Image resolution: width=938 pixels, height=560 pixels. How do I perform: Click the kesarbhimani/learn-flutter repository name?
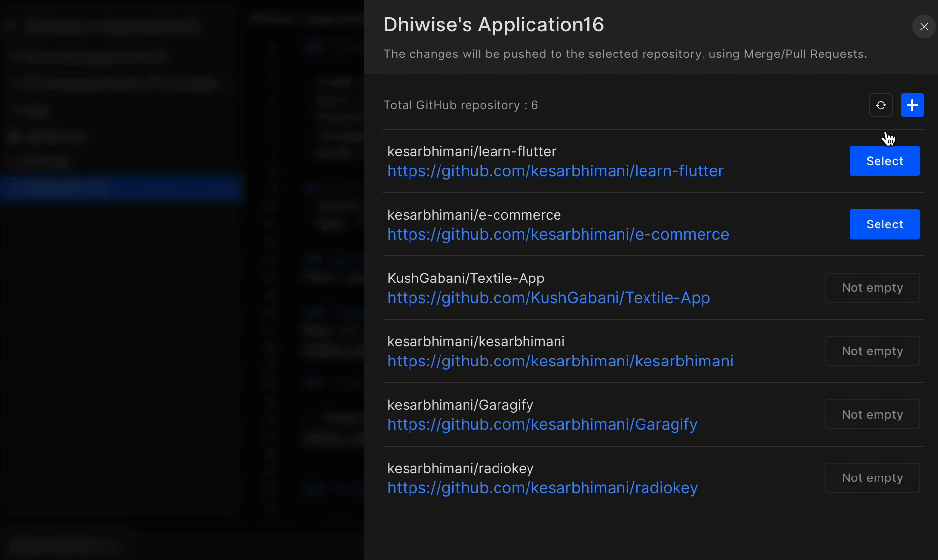[471, 151]
